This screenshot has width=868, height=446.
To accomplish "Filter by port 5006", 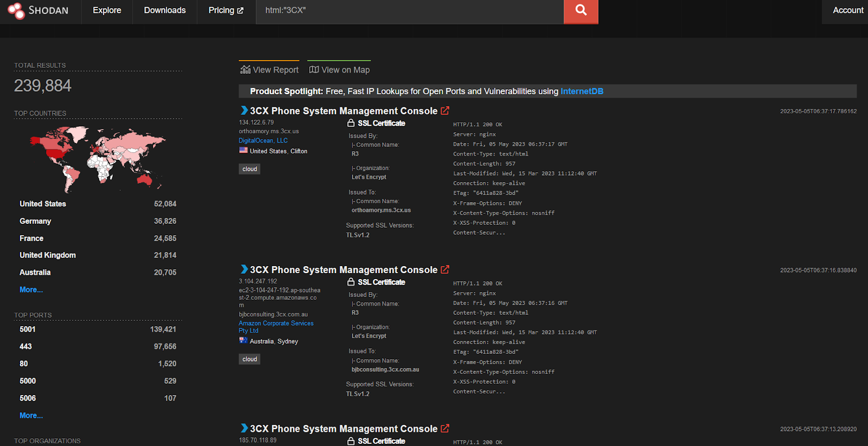I will tap(28, 398).
